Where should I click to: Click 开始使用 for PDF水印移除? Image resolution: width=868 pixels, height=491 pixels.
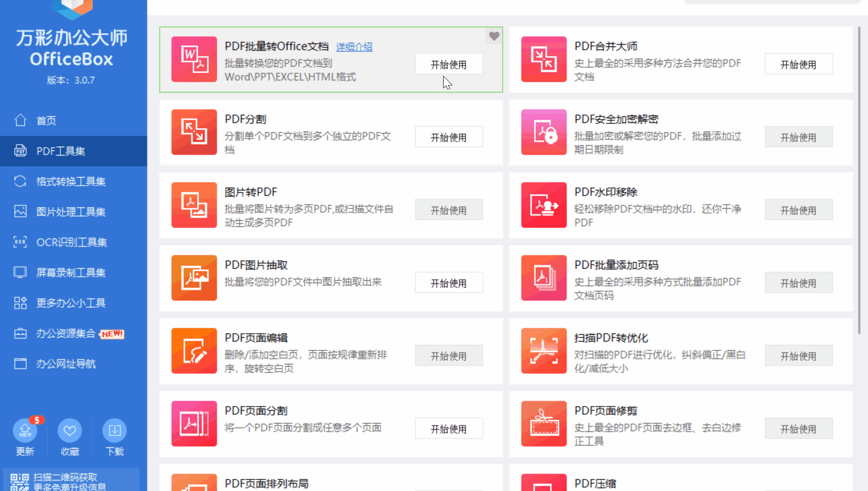(x=798, y=210)
